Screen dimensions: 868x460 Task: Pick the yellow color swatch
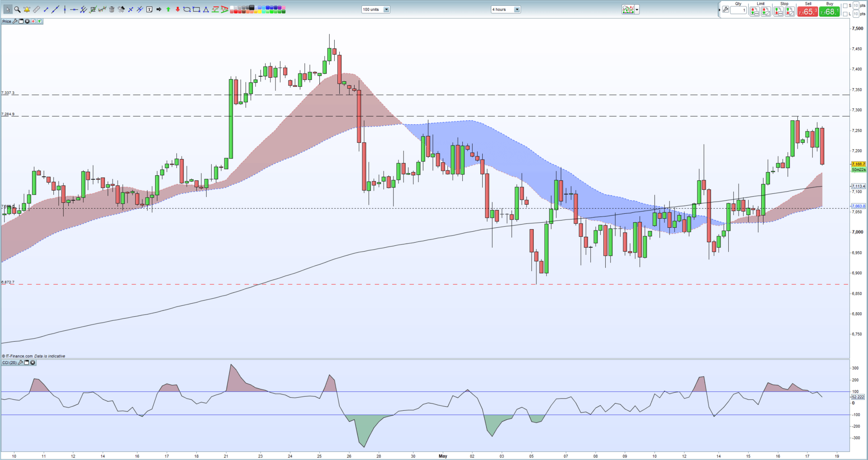260,12
